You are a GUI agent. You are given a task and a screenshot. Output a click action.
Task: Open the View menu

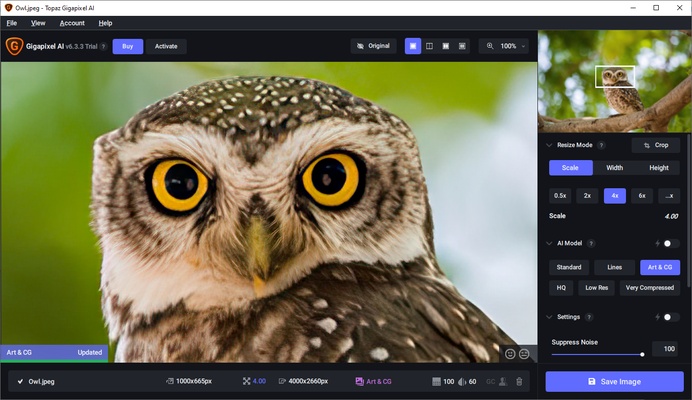tap(38, 23)
